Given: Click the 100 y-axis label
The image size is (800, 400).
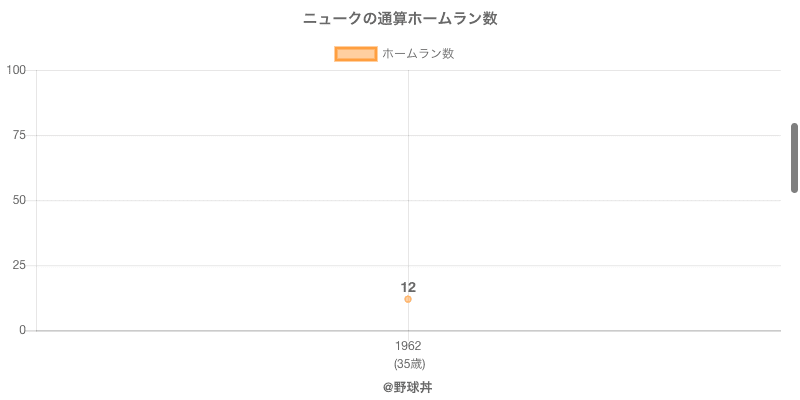Looking at the screenshot, I should tap(16, 70).
